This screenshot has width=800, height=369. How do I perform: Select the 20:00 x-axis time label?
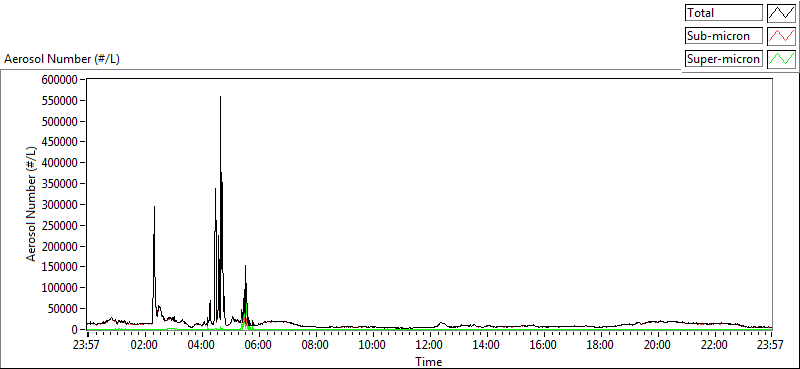point(657,345)
